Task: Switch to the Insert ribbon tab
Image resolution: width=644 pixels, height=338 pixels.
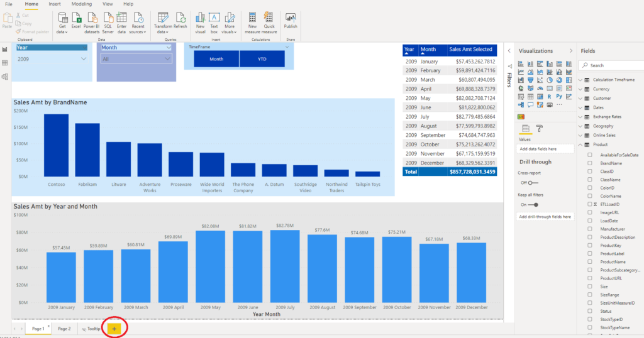Action: coord(55,4)
